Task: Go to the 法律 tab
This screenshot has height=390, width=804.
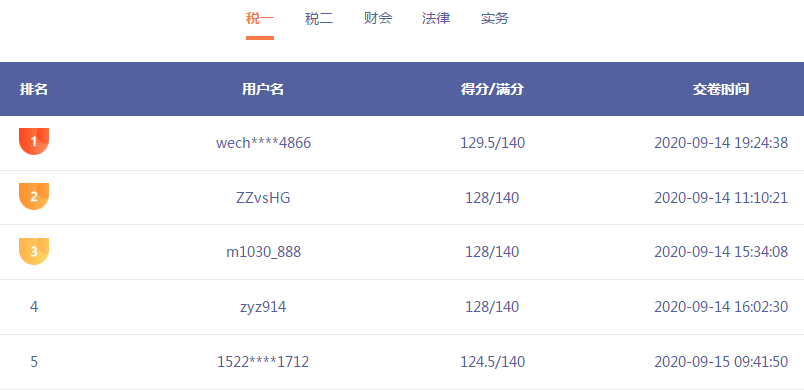Action: coord(436,19)
